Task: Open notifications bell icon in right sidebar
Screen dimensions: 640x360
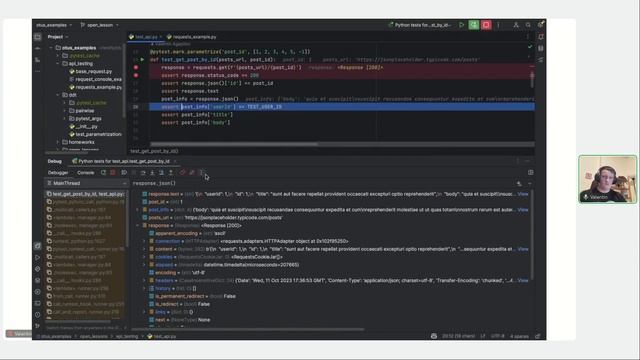Action: tap(541, 37)
